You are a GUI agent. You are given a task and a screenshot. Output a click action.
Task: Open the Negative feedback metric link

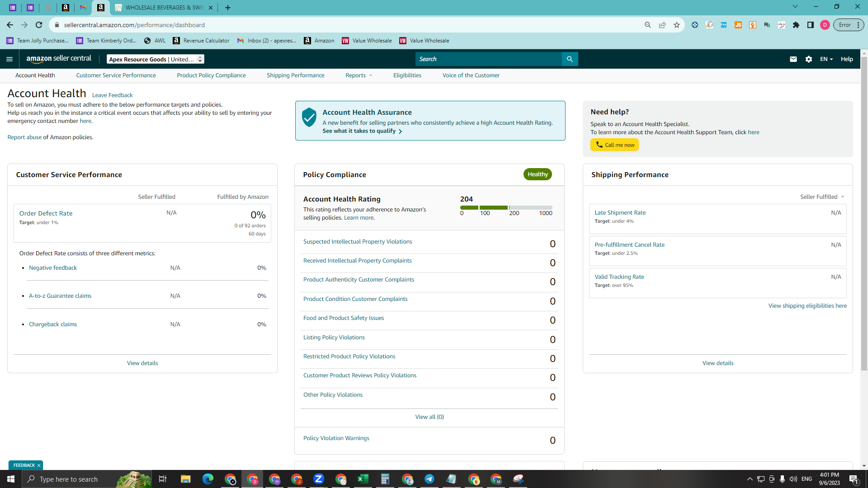(53, 268)
